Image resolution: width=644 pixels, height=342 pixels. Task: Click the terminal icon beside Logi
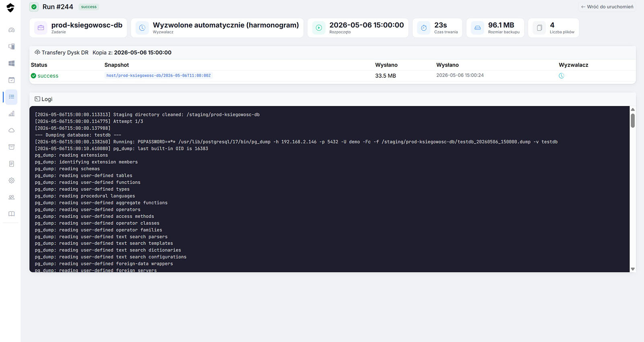point(37,99)
